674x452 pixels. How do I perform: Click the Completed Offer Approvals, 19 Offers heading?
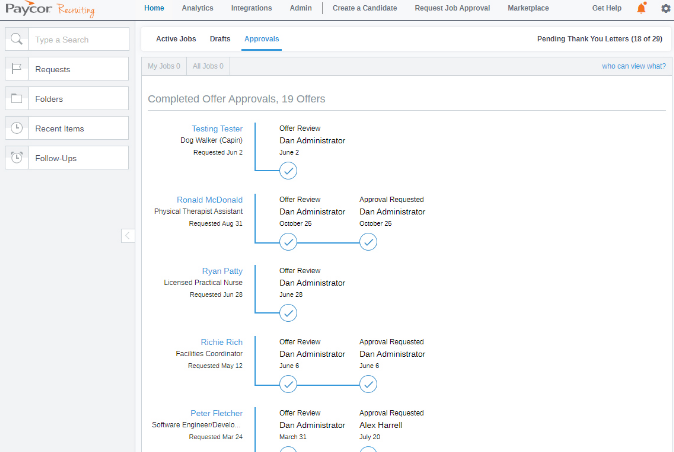236,99
